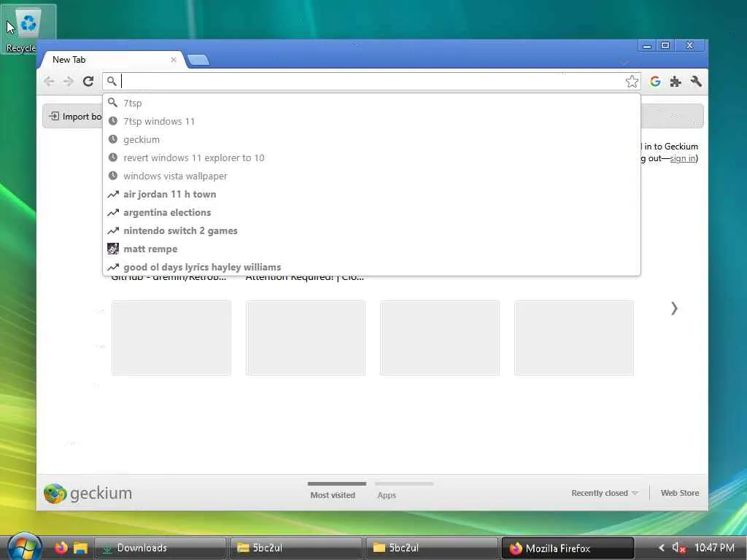Open the wrench settings menu

[x=695, y=82]
